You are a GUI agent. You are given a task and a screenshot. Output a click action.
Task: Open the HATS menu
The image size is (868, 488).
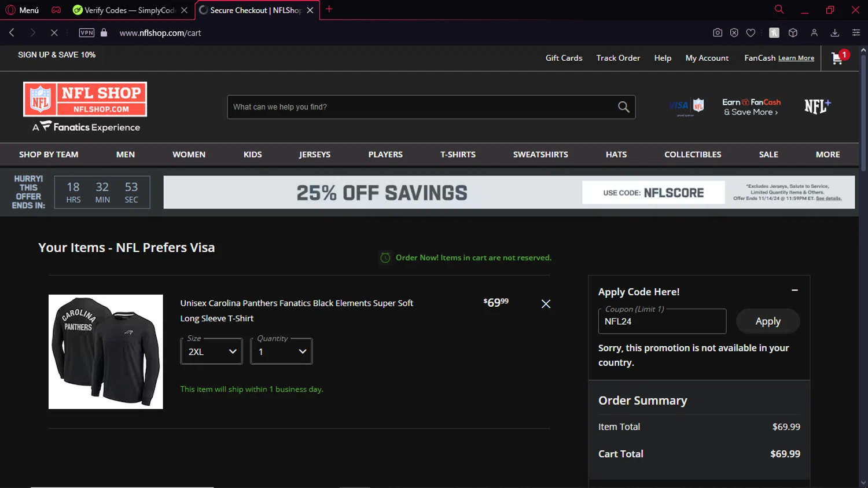pyautogui.click(x=616, y=155)
